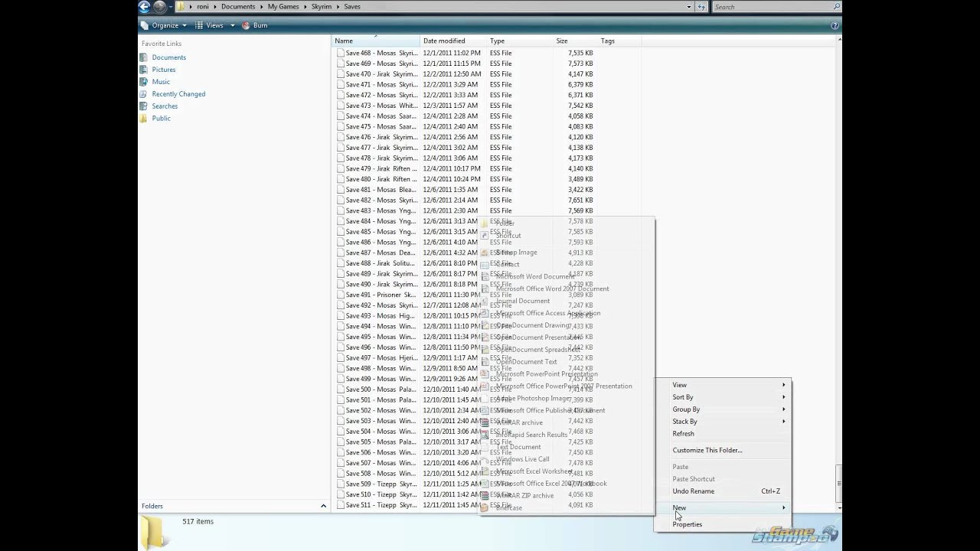
Task: Select Refresh from the context menu
Action: pyautogui.click(x=683, y=433)
